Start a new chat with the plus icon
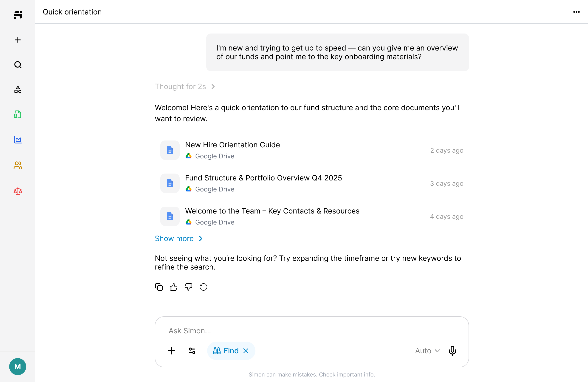The image size is (588, 382). (17, 40)
